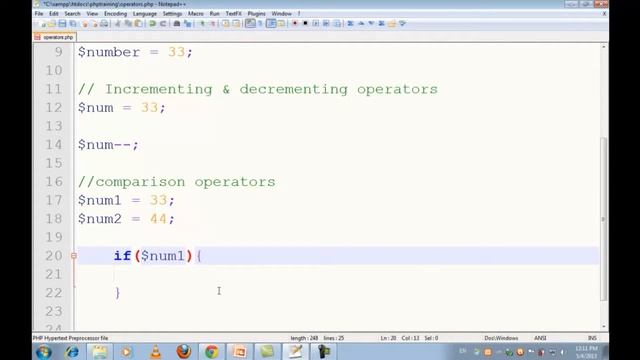Click '$num2 = 44;' code line
Screen dimensions: 640x360
[x=126, y=219]
